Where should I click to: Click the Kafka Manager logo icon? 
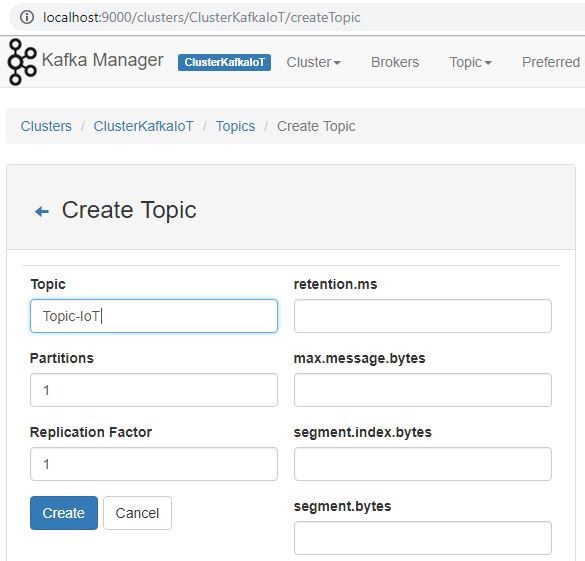(22, 62)
